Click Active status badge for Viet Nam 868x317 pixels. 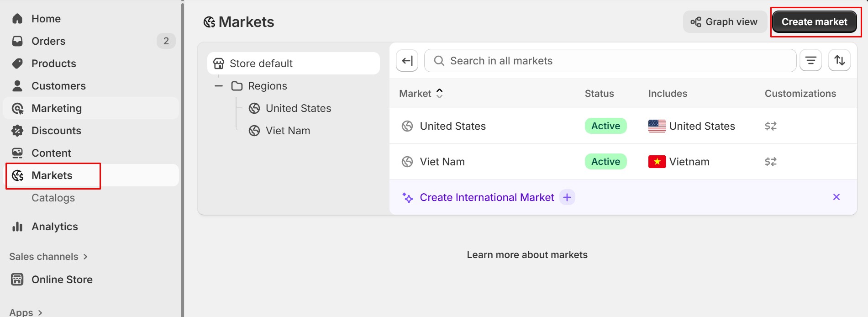coord(605,162)
